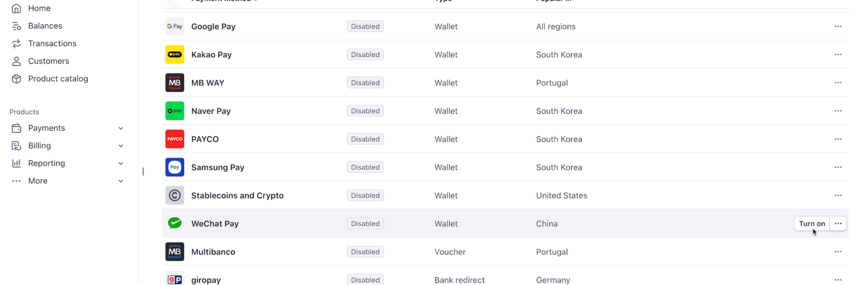Image resolution: width=868 pixels, height=285 pixels.
Task: Select the PAYCO icon
Action: 174,139
